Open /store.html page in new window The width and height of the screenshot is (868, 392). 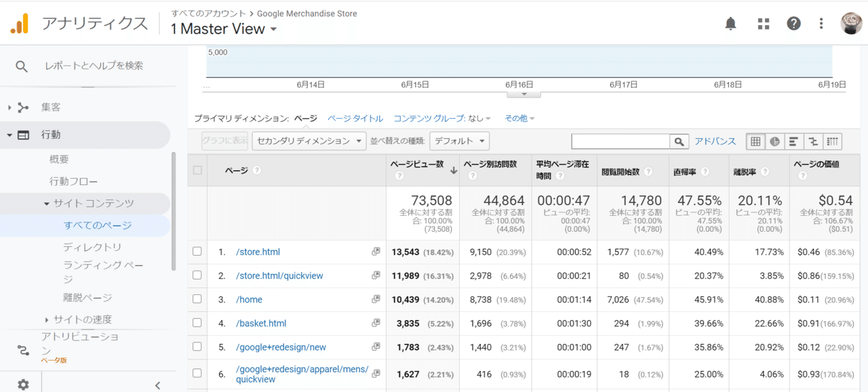[376, 252]
